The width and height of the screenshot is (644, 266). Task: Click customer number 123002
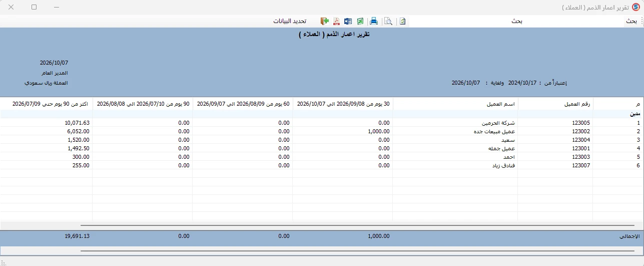tap(581, 131)
